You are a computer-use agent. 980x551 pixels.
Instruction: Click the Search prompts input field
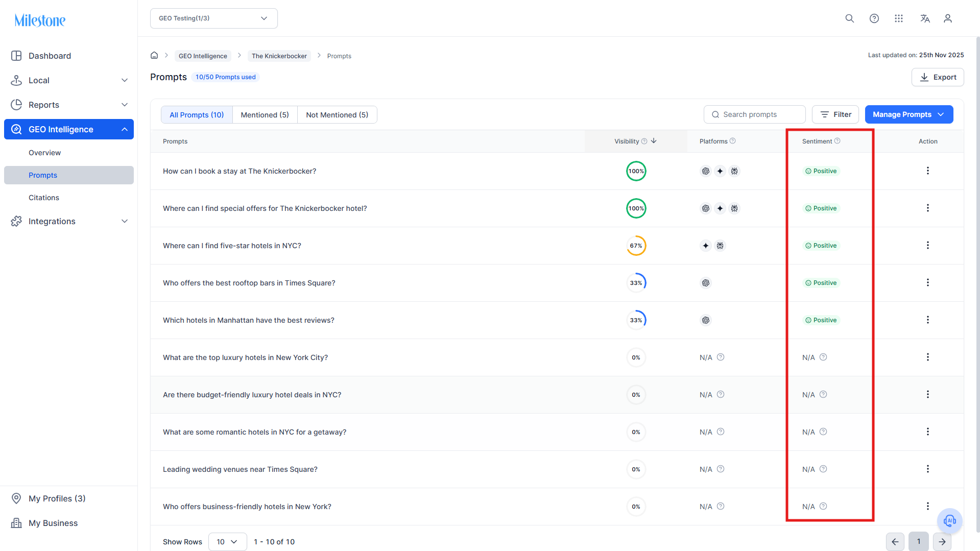pos(755,114)
